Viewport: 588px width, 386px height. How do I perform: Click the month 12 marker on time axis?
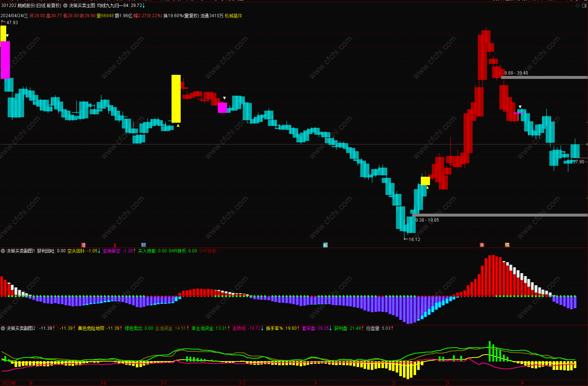coord(243,383)
